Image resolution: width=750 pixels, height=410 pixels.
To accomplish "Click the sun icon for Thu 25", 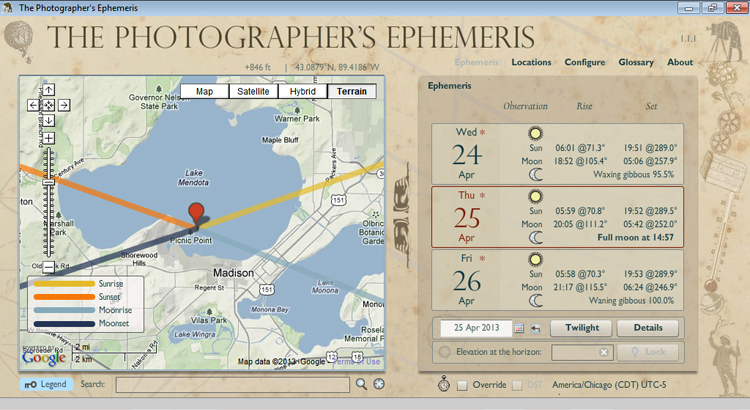I will tap(535, 196).
